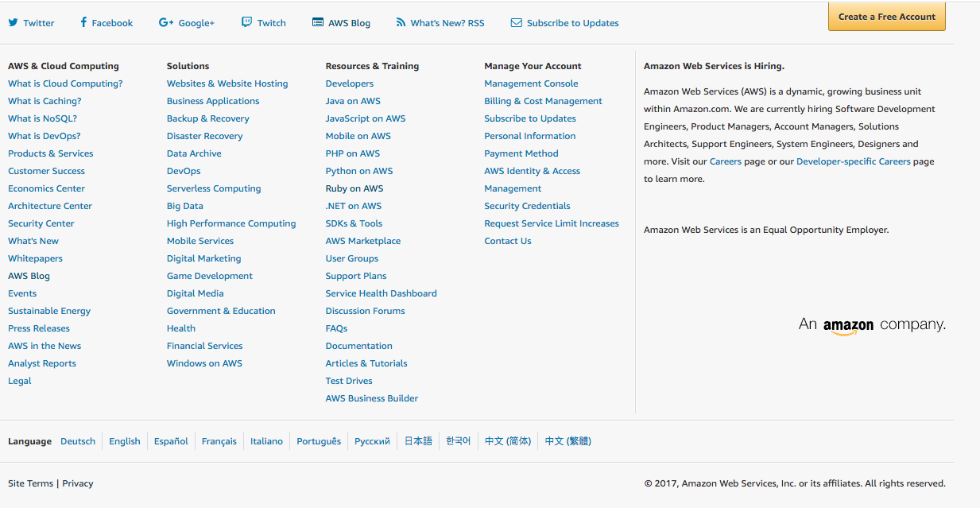
Task: Open the Contact Us link
Action: pos(508,241)
